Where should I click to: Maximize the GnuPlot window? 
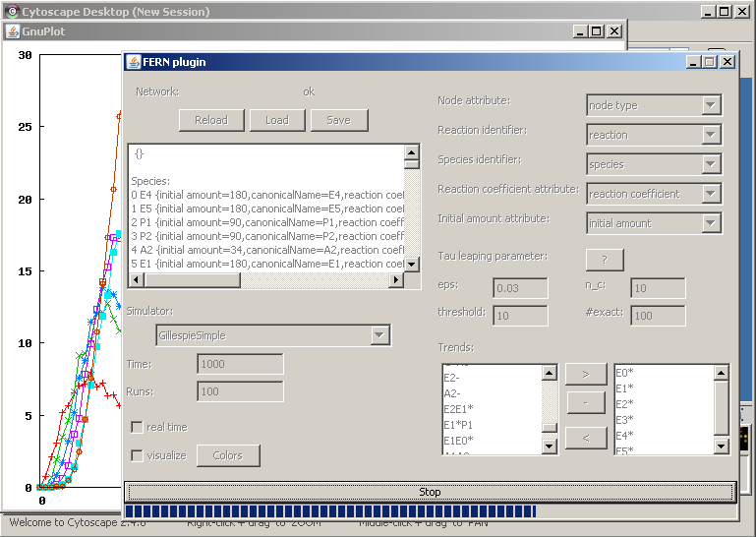(597, 31)
